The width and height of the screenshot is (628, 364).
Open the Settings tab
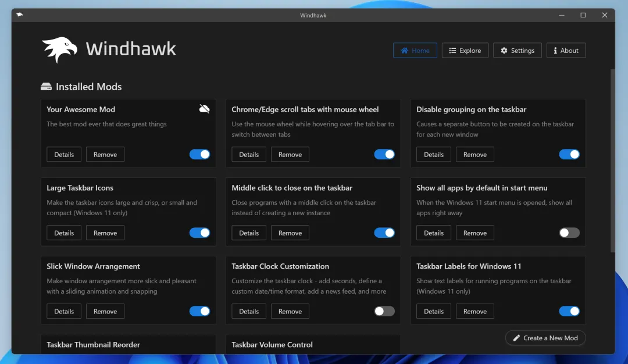click(x=518, y=51)
